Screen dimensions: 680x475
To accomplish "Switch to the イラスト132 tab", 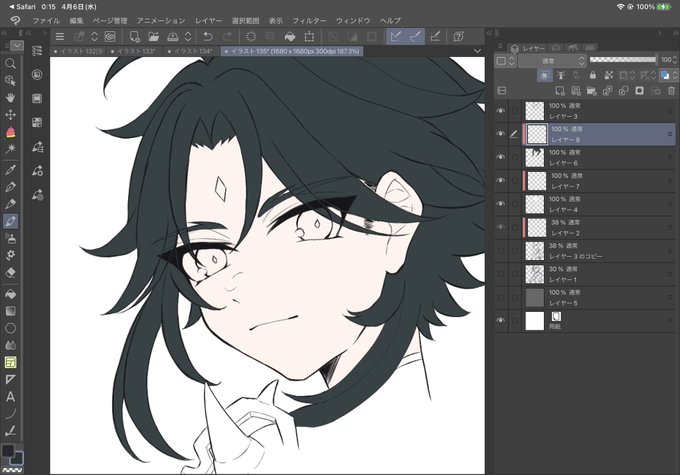I will pyautogui.click(x=78, y=51).
